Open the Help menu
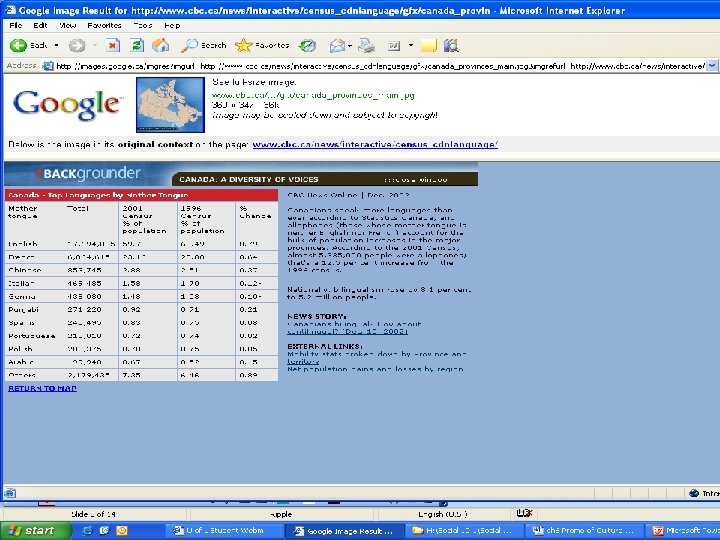 click(172, 25)
